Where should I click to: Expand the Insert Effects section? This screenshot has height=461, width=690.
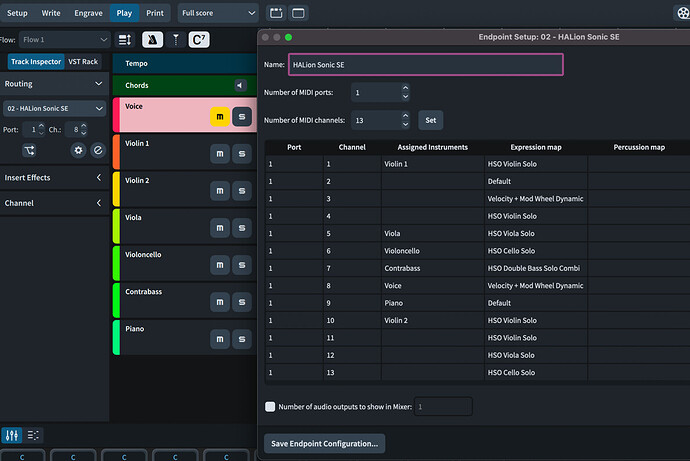pyautogui.click(x=99, y=177)
